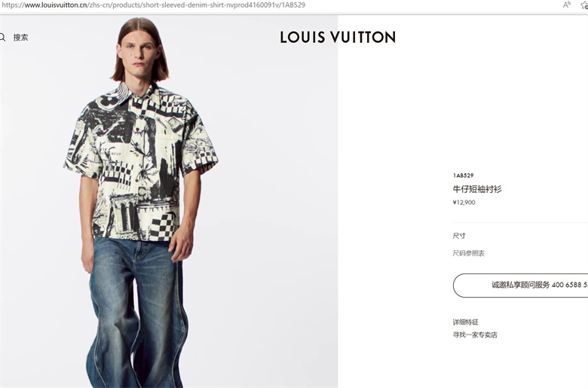Click the Louis Vuitton logo

[x=338, y=37]
